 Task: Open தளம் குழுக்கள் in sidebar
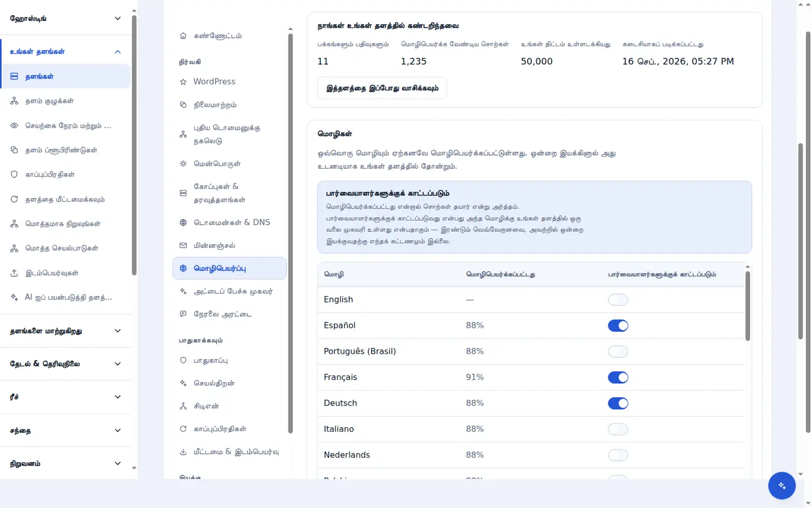coord(65,101)
